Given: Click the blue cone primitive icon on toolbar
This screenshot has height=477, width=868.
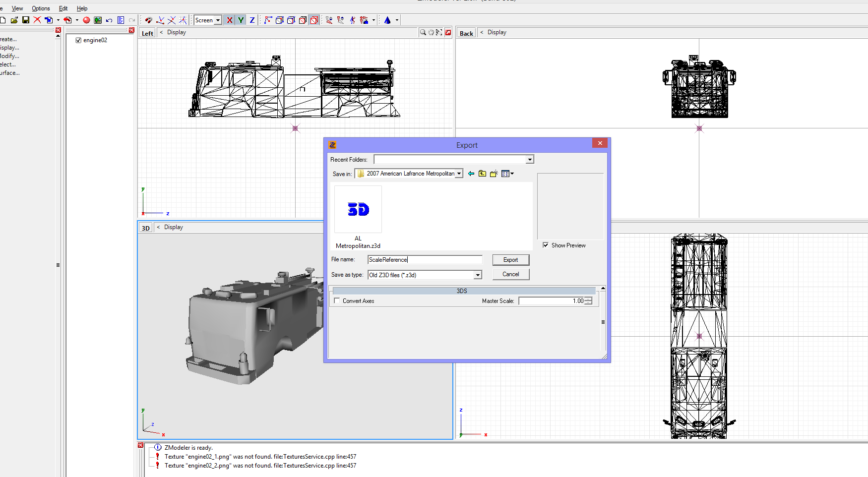Looking at the screenshot, I should [388, 20].
